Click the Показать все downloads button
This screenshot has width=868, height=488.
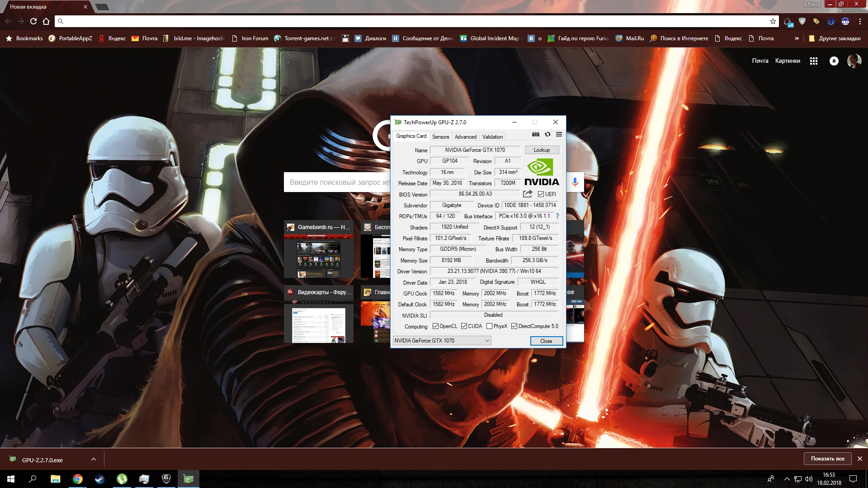click(827, 459)
